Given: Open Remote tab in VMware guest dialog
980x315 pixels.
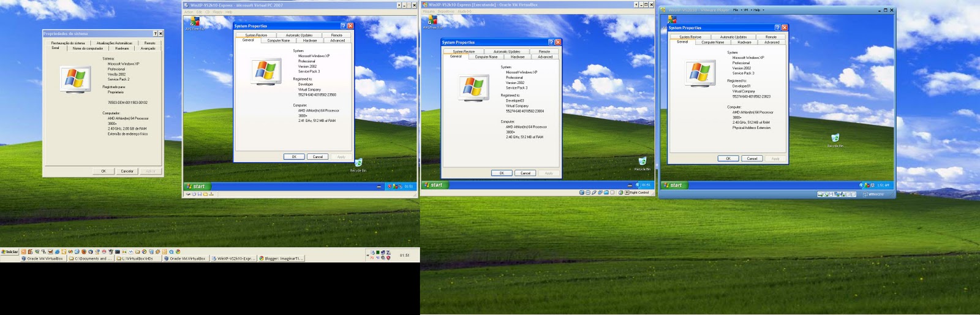Looking at the screenshot, I should 771,37.
